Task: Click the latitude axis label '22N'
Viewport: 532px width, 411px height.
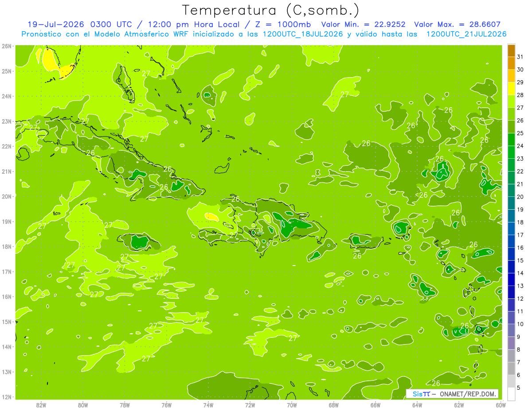Action: pos(6,146)
